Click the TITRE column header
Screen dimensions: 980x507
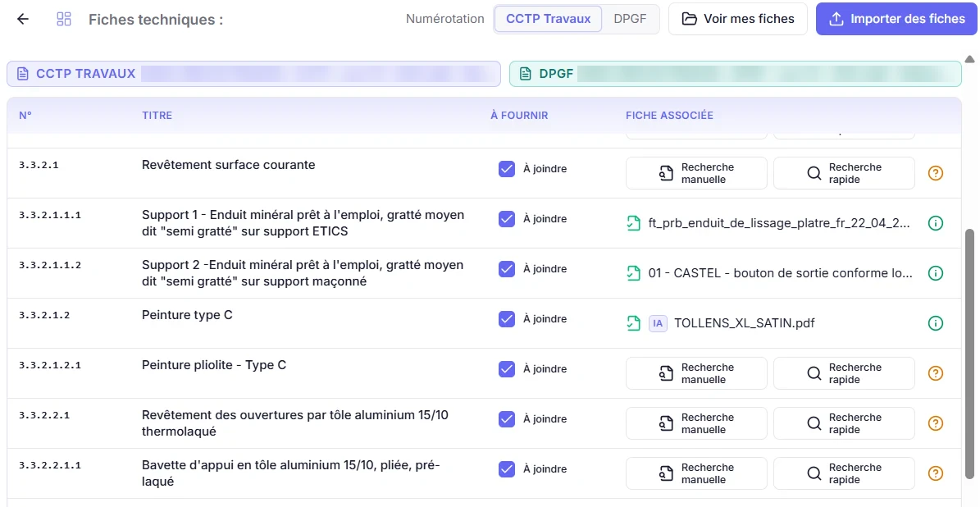click(x=157, y=116)
